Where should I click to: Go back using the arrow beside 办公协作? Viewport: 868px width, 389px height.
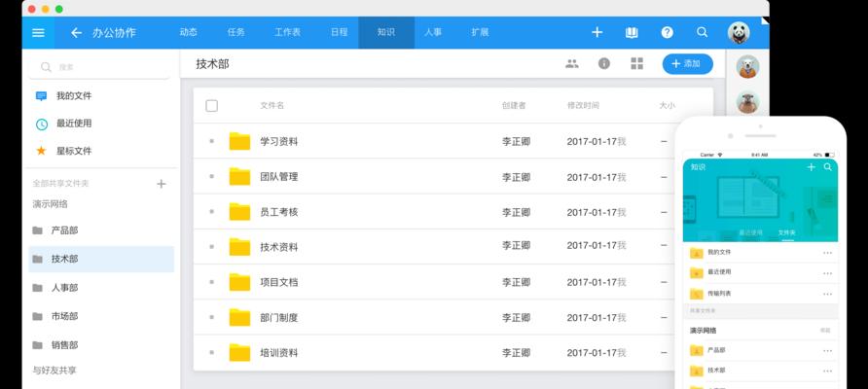(x=77, y=33)
